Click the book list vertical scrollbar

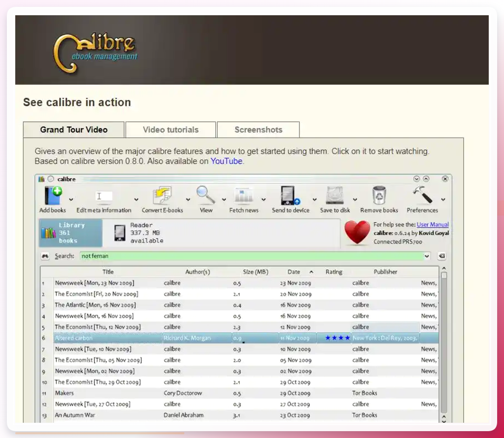[444, 342]
